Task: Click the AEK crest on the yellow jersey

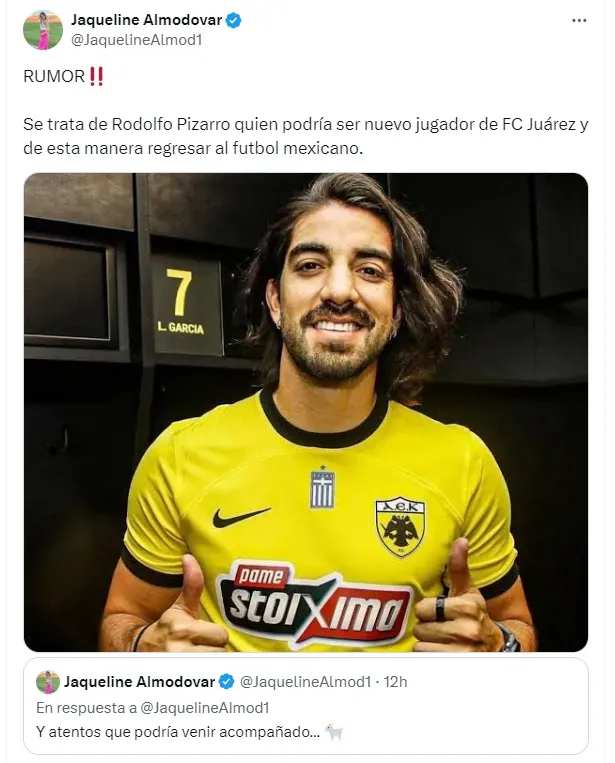Action: pyautogui.click(x=400, y=527)
